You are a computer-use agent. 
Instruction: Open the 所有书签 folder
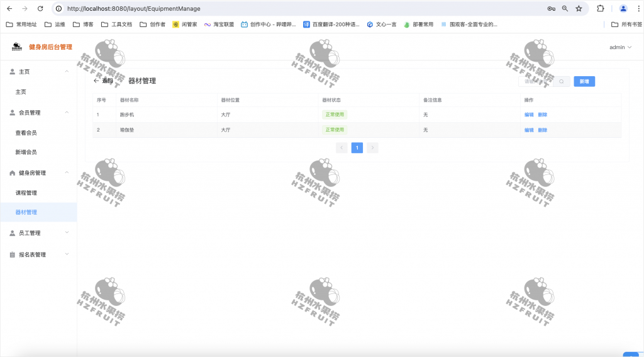[x=627, y=25]
